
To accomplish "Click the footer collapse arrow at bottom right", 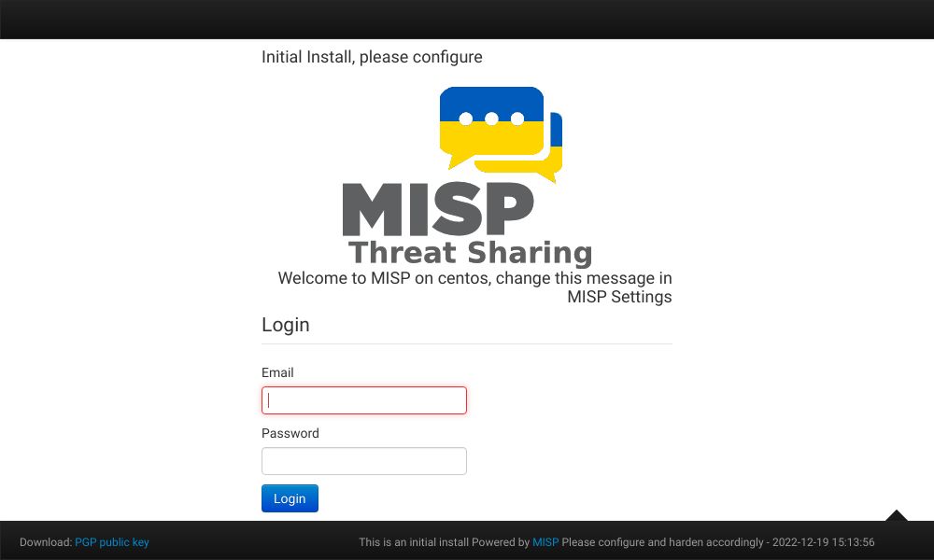I will pyautogui.click(x=897, y=515).
